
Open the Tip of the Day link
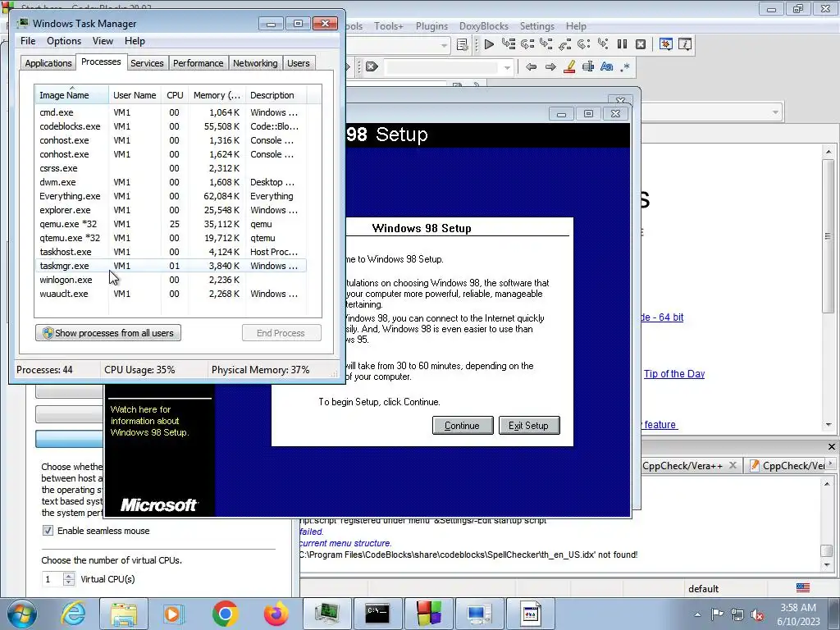coord(674,374)
